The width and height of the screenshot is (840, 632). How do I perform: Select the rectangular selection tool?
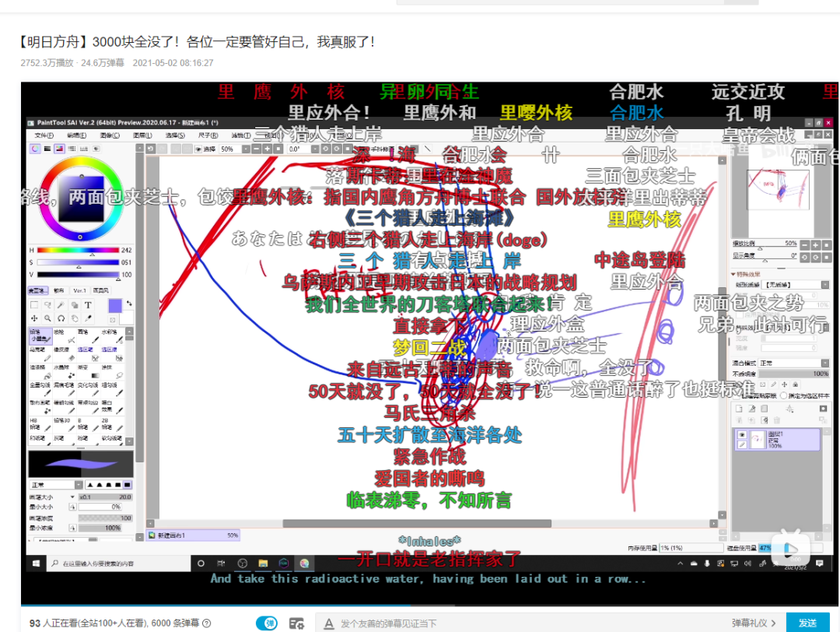34,305
